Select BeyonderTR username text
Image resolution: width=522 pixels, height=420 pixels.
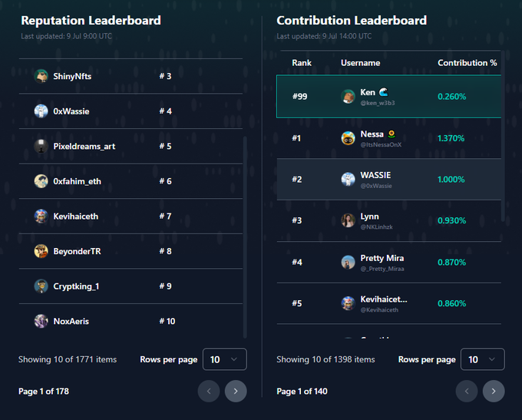78,251
